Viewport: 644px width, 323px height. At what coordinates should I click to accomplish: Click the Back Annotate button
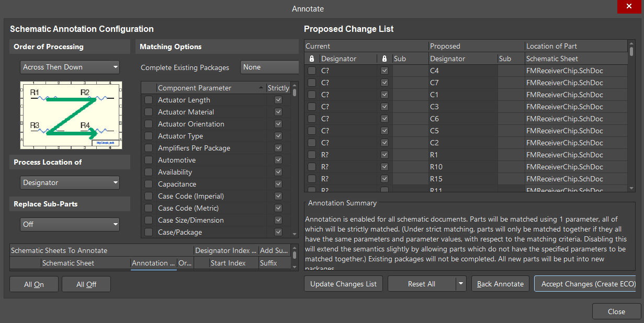500,284
